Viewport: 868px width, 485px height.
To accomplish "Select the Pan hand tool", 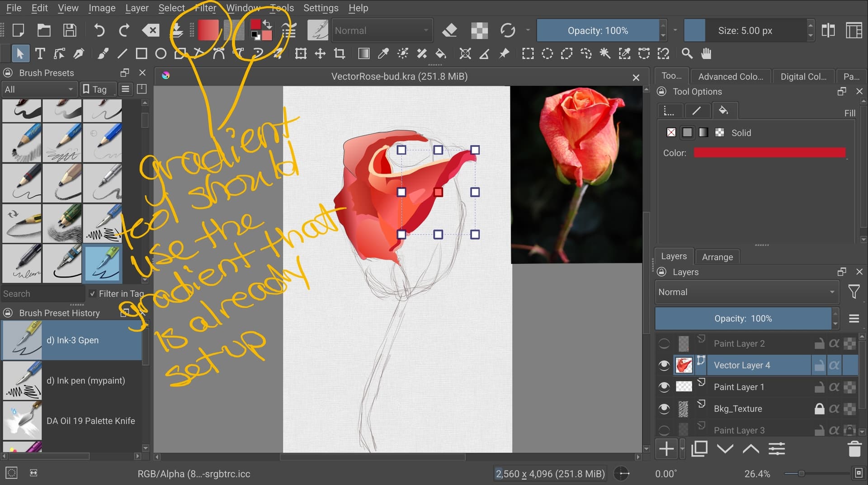I will [x=706, y=54].
